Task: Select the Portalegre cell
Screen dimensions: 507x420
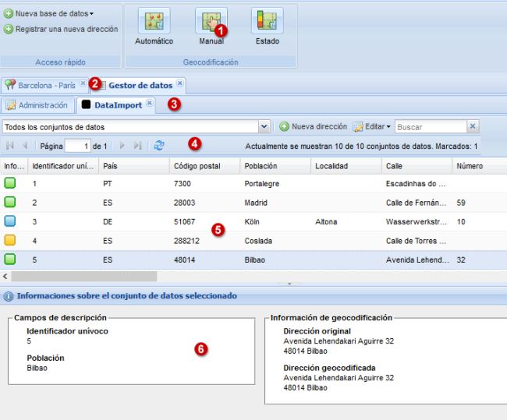Action: pyautogui.click(x=275, y=184)
